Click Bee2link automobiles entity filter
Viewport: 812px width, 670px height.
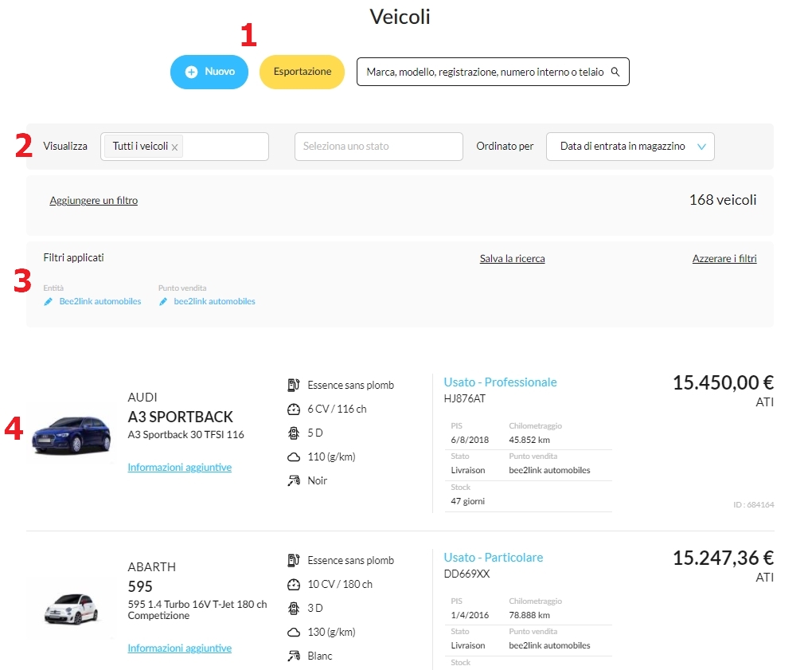[100, 302]
